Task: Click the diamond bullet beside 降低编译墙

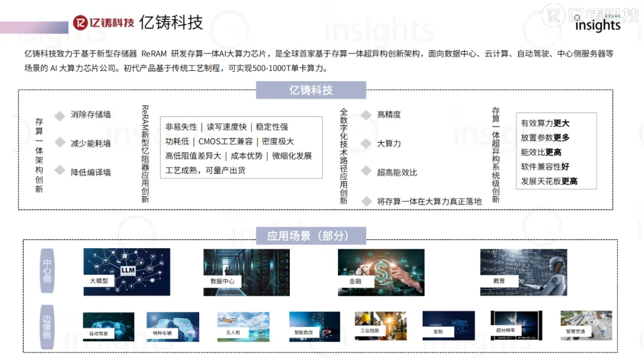Action: click(x=60, y=170)
